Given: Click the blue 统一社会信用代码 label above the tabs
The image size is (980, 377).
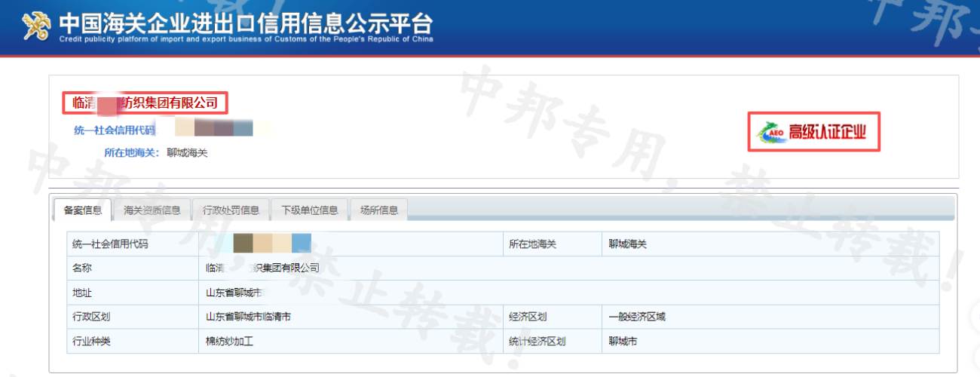Looking at the screenshot, I should coord(114,130).
